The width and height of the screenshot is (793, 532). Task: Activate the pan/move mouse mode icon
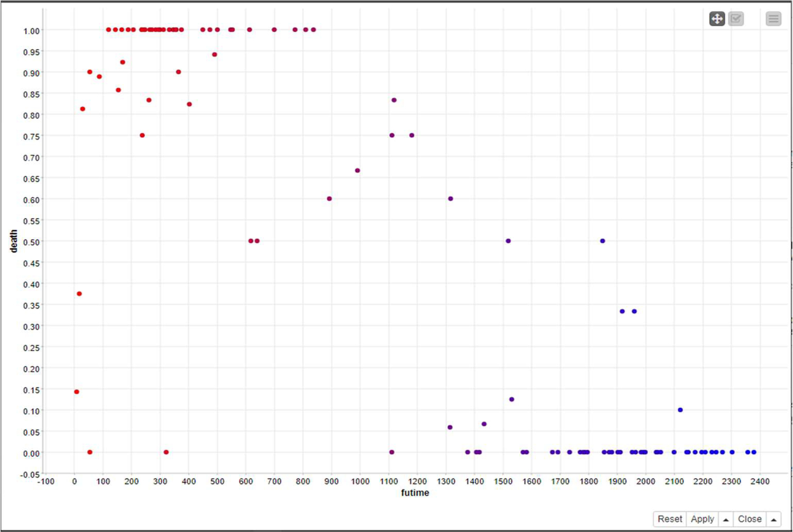[x=717, y=19]
